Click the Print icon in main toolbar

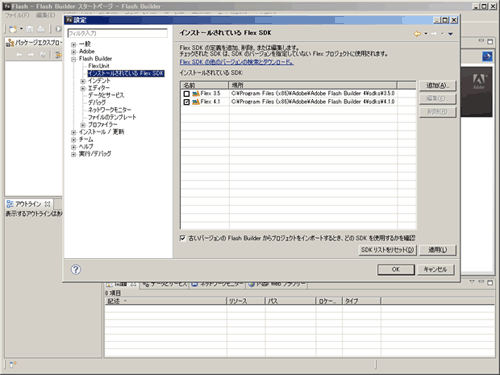point(41,29)
